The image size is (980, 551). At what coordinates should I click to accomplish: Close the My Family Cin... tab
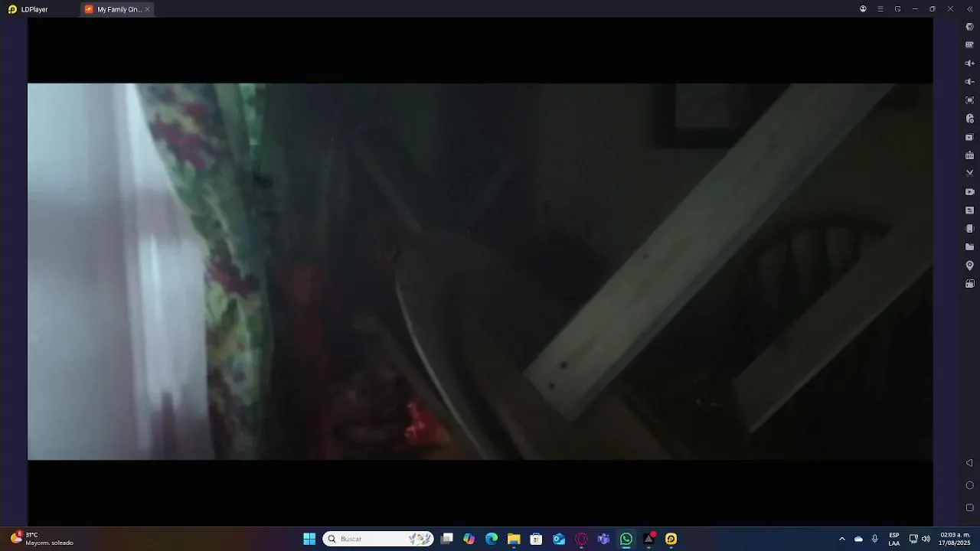point(147,9)
